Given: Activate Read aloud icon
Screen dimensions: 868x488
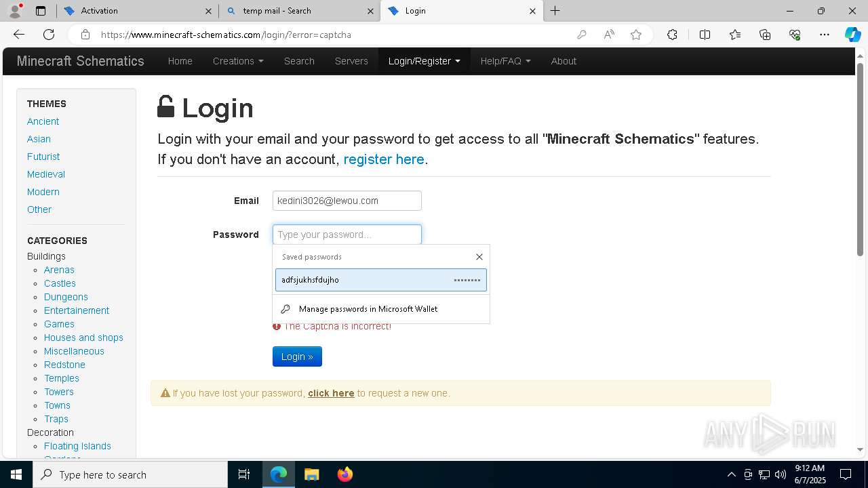Looking at the screenshot, I should [x=609, y=35].
